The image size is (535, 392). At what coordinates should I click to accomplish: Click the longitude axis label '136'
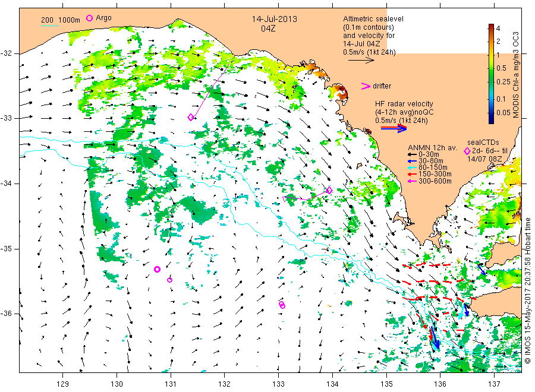[440, 384]
